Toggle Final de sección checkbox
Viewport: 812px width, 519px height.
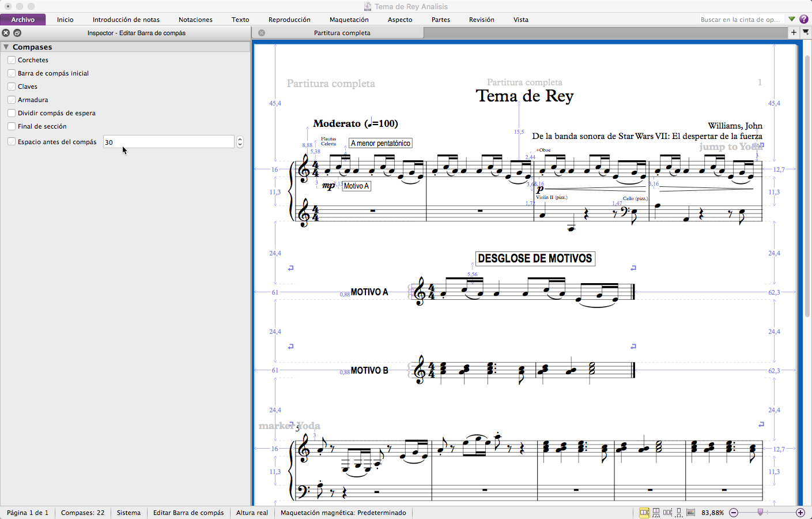[x=12, y=126]
